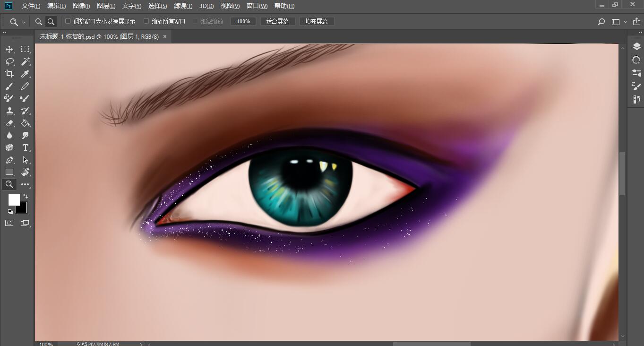Open the 滤镜(T) menu
Viewport: 644px width, 346px height.
pyautogui.click(x=183, y=6)
